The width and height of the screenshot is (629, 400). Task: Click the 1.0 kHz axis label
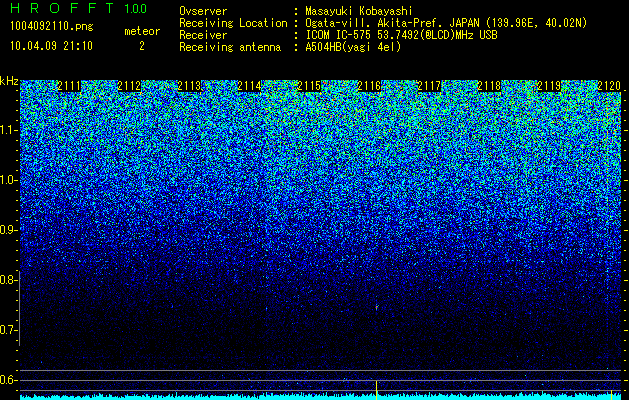tap(8, 180)
